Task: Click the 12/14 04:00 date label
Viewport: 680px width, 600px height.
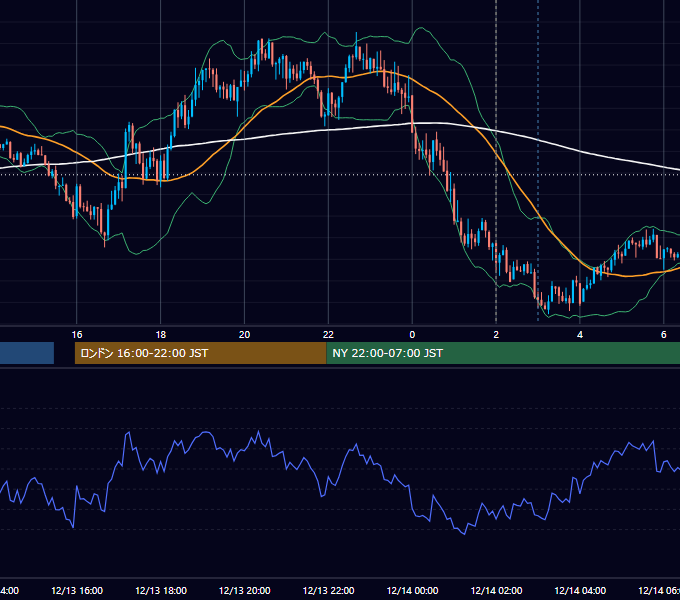Action: pos(580,590)
